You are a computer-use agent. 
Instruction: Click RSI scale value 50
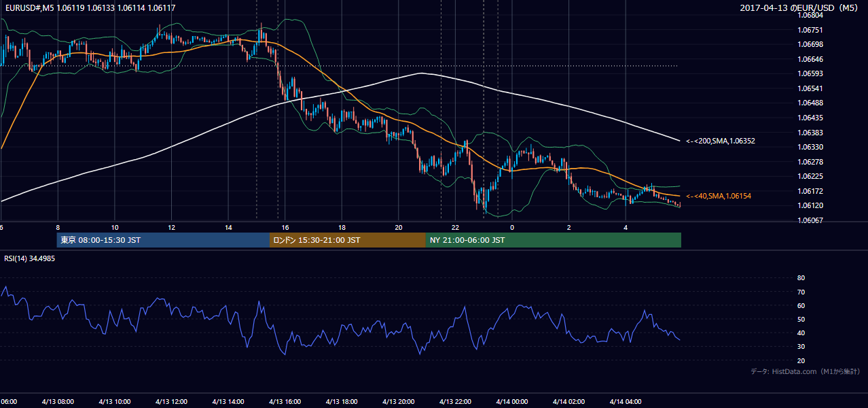801,320
